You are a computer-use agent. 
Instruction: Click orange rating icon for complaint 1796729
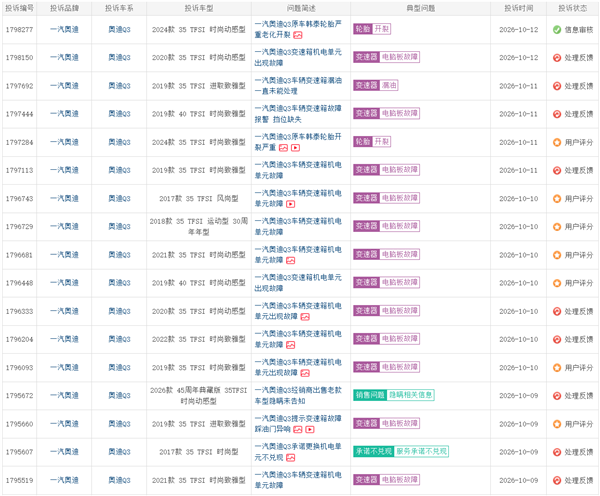click(x=557, y=227)
